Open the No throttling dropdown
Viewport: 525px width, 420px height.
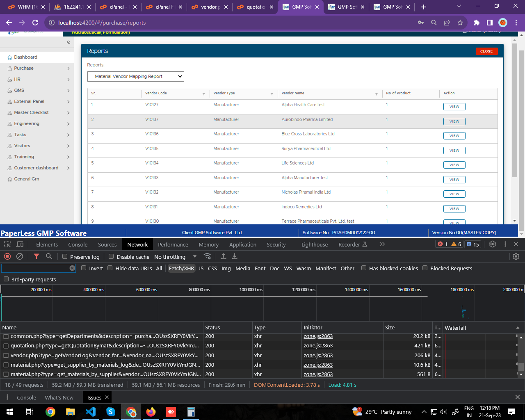(176, 257)
